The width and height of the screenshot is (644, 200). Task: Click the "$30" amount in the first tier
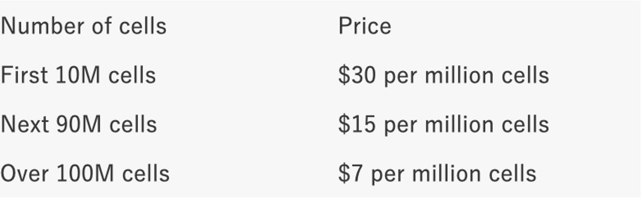[357, 75]
